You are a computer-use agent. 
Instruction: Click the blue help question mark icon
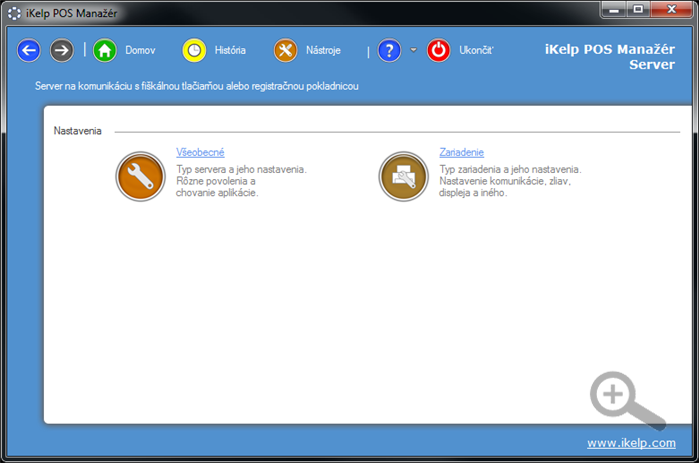click(389, 50)
